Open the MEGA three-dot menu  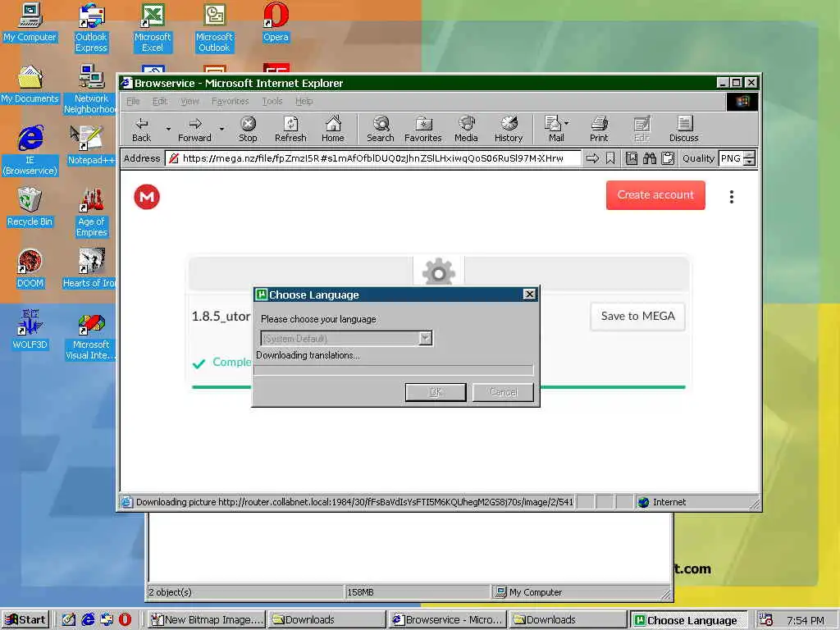[x=731, y=197]
